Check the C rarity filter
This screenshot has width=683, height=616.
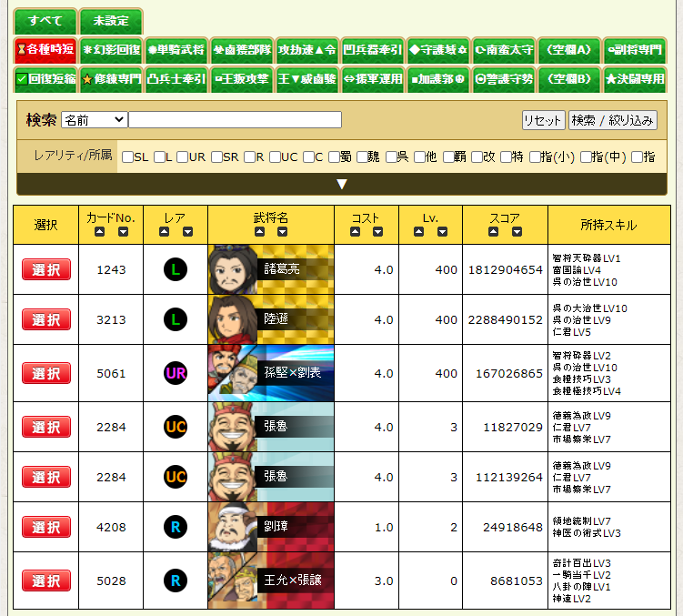pos(308,157)
